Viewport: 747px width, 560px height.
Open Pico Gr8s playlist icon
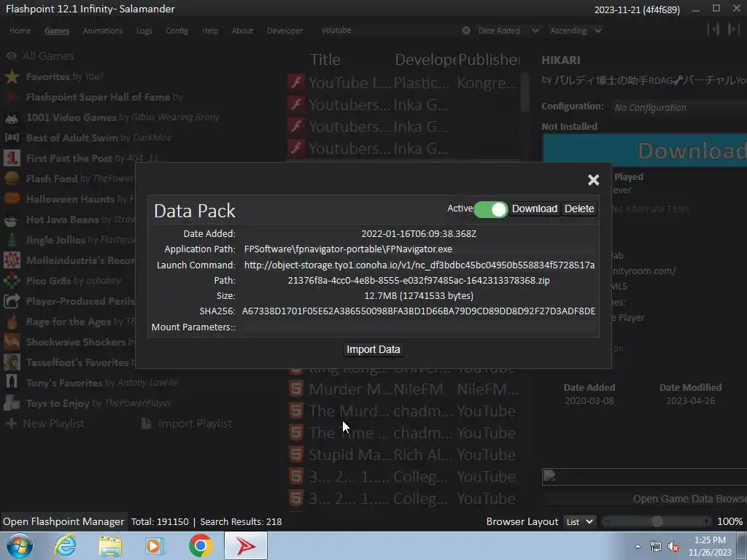pos(12,281)
